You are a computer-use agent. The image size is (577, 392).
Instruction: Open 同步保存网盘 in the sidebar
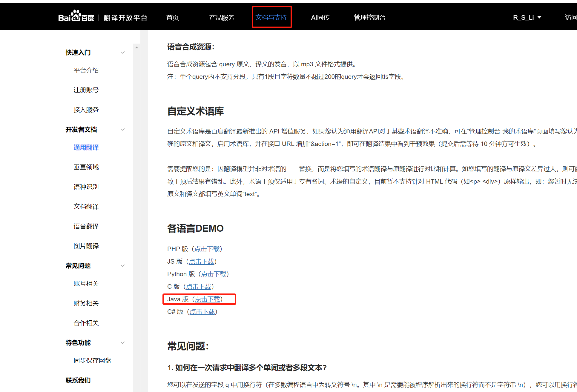click(x=92, y=361)
